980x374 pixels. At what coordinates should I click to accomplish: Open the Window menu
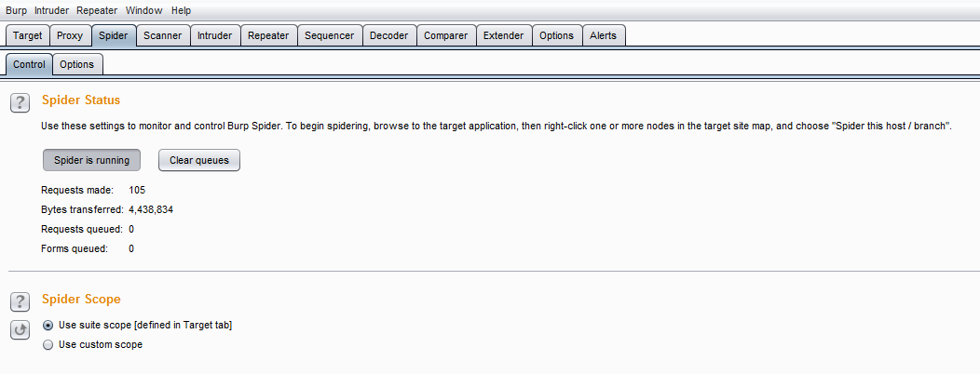coord(143,10)
